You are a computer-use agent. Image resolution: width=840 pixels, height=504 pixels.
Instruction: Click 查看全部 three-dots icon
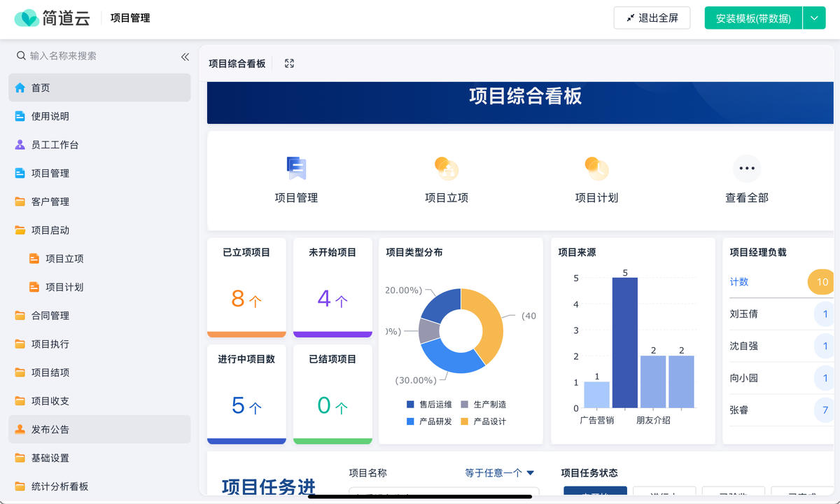coord(747,168)
